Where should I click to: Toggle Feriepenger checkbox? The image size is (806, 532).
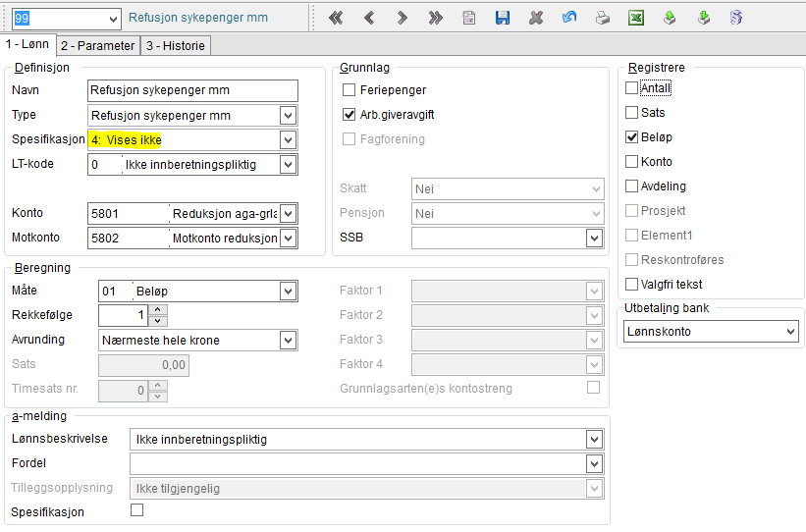[349, 90]
